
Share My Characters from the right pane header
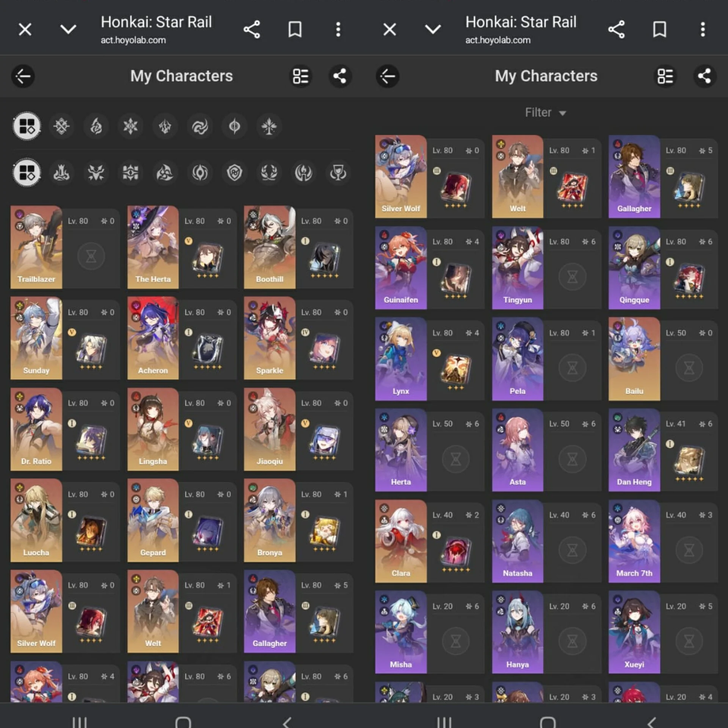pos(704,76)
